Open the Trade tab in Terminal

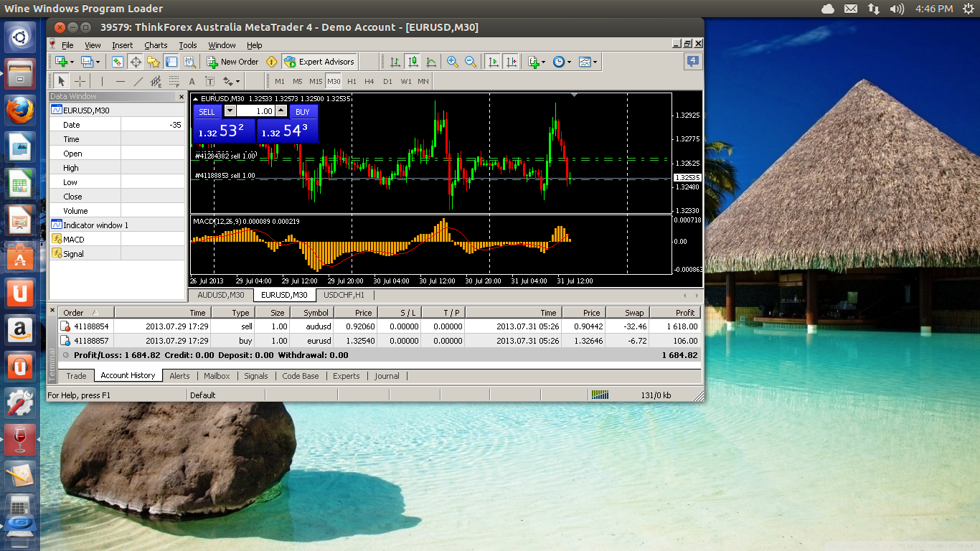[x=76, y=376]
